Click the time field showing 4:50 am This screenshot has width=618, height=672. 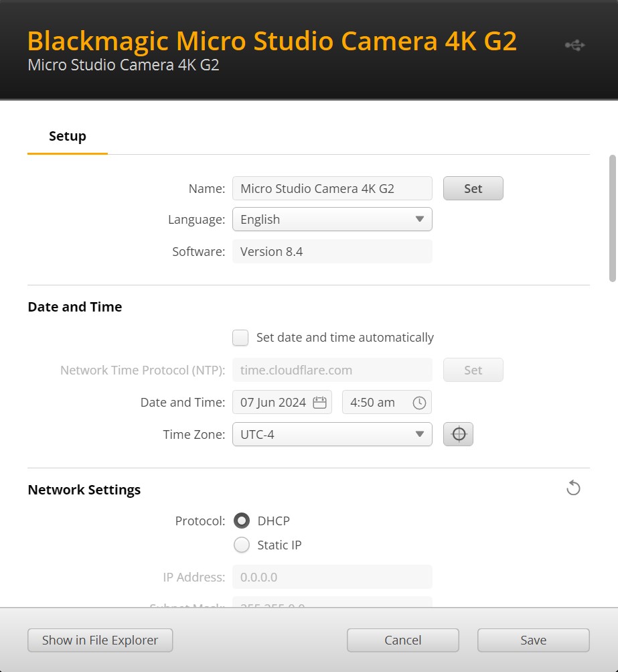tap(387, 403)
